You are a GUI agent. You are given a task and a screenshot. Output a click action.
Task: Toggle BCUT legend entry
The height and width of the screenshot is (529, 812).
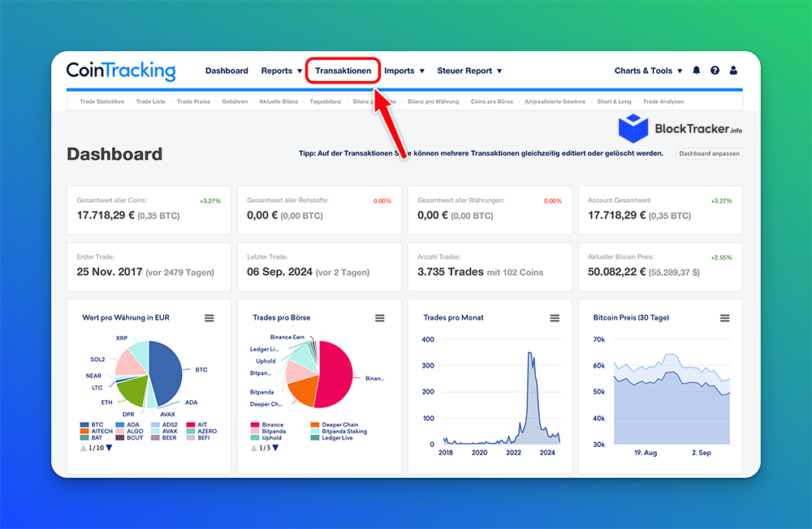[x=129, y=438]
